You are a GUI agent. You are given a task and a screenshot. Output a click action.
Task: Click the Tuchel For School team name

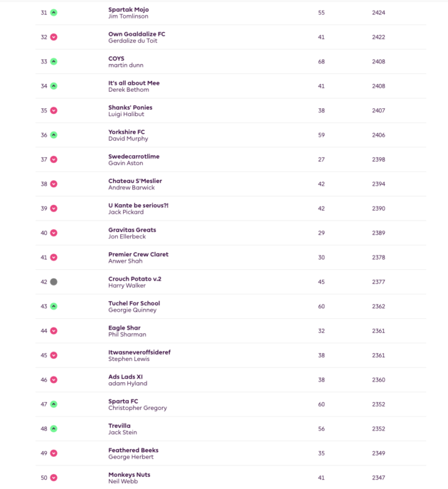pyautogui.click(x=134, y=303)
